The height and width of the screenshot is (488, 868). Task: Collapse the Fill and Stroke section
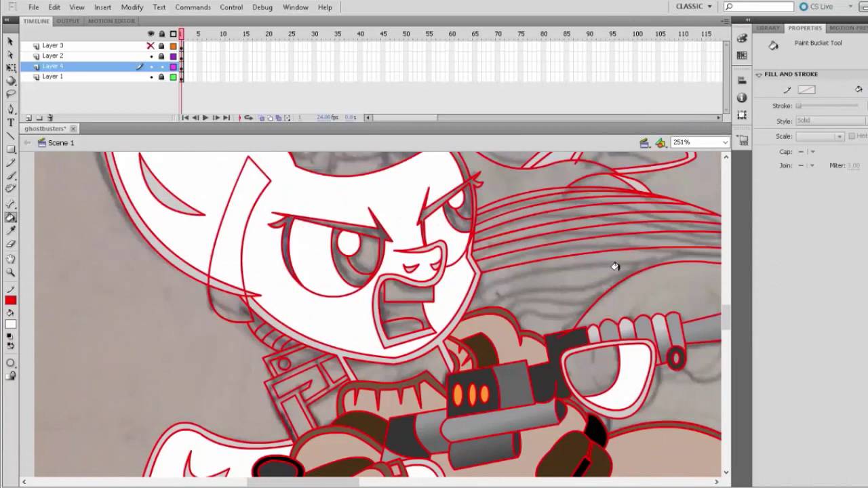pyautogui.click(x=759, y=75)
